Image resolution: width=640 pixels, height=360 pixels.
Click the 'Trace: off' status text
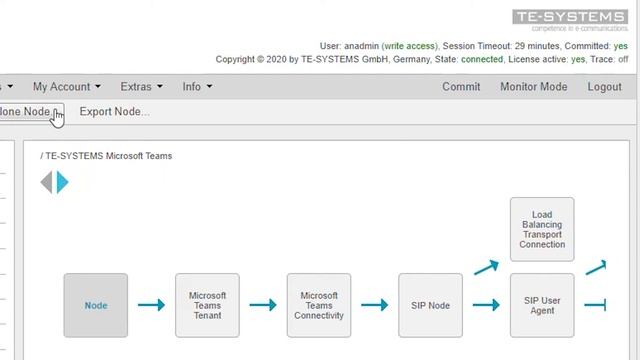tap(609, 59)
